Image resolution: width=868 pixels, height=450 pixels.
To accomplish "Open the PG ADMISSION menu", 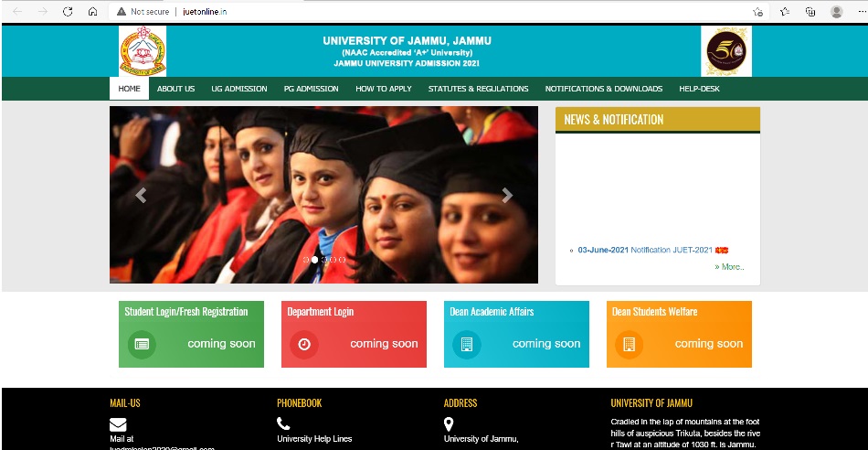I will 311,89.
